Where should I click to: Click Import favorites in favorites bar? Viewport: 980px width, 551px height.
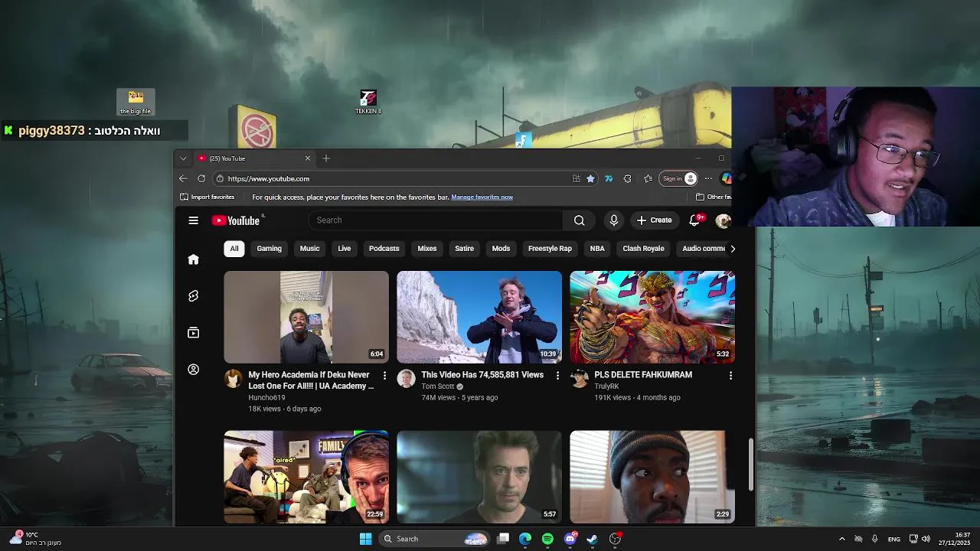point(207,197)
